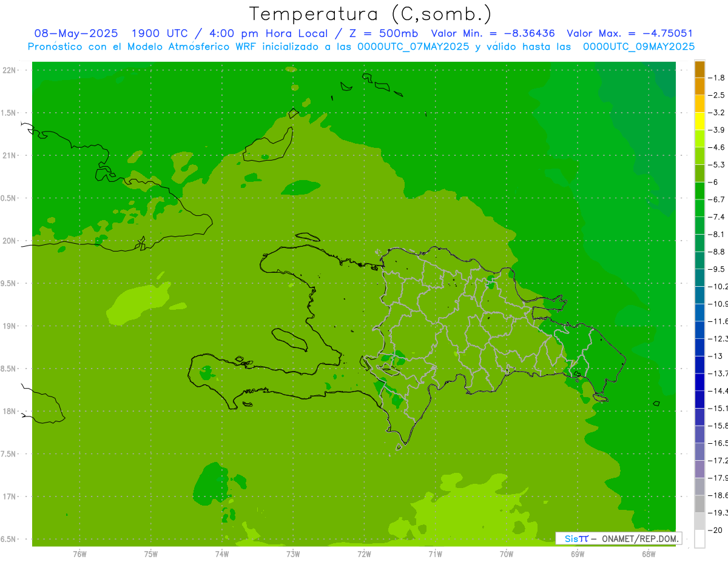Click '4:00 pm Hora Local' in header
The width and height of the screenshot is (728, 562).
(270, 33)
